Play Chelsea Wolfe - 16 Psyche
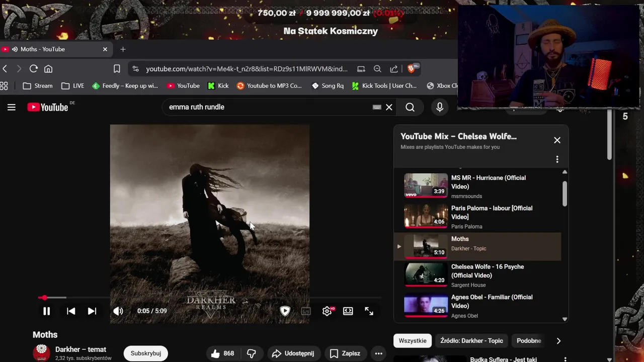The width and height of the screenshot is (644, 362). tap(478, 276)
